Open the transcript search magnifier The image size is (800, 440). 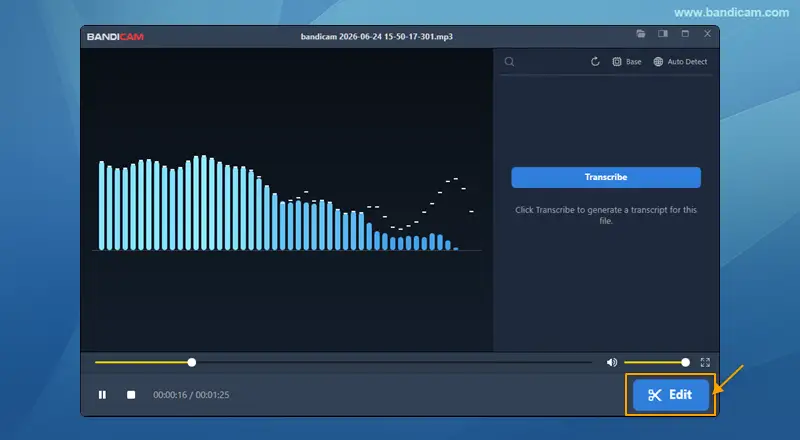509,62
